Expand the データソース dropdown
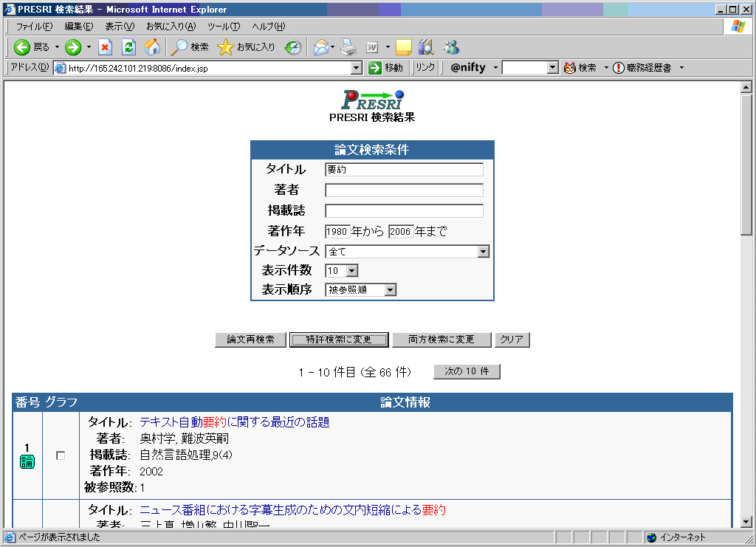Screen dimensions: 756x547 point(483,252)
